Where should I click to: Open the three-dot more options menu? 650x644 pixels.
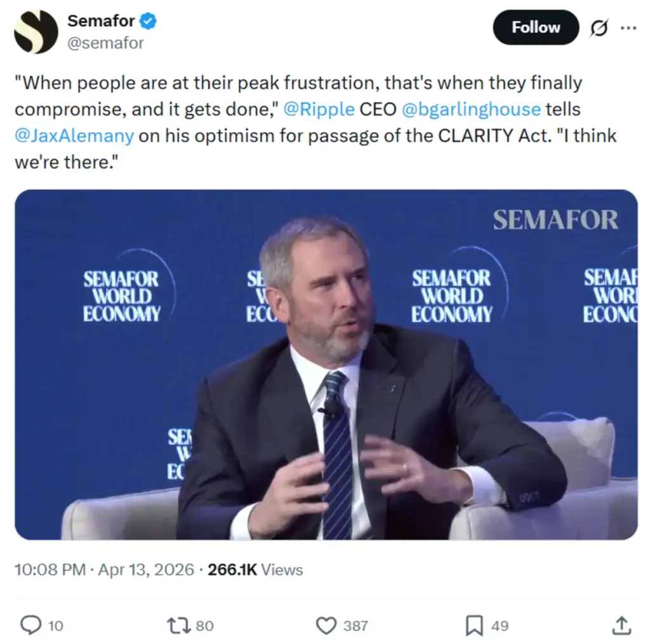tap(629, 28)
